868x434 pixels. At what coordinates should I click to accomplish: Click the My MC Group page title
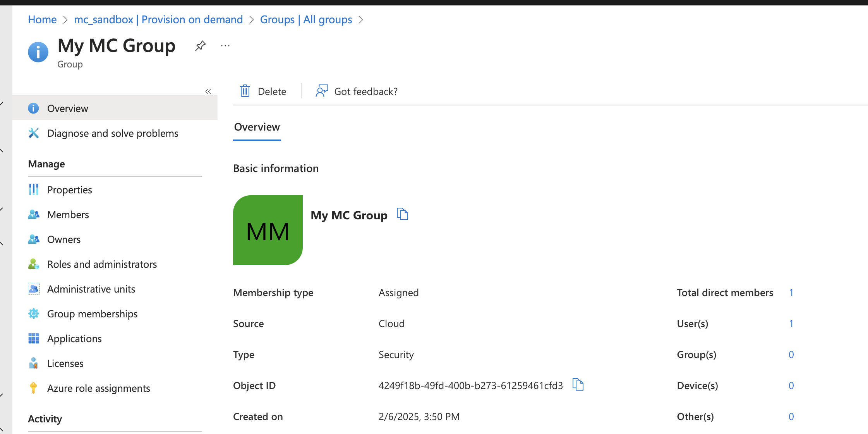click(x=117, y=46)
